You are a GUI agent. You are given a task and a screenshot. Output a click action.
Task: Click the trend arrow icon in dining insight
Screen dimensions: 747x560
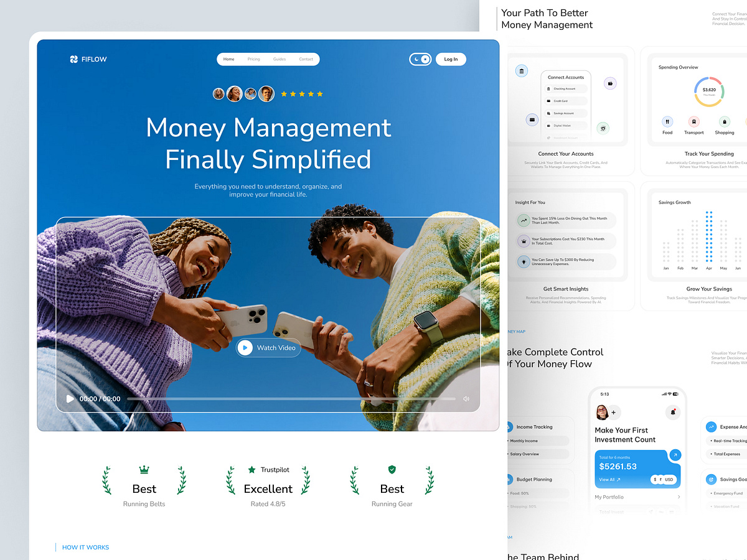pos(524,220)
